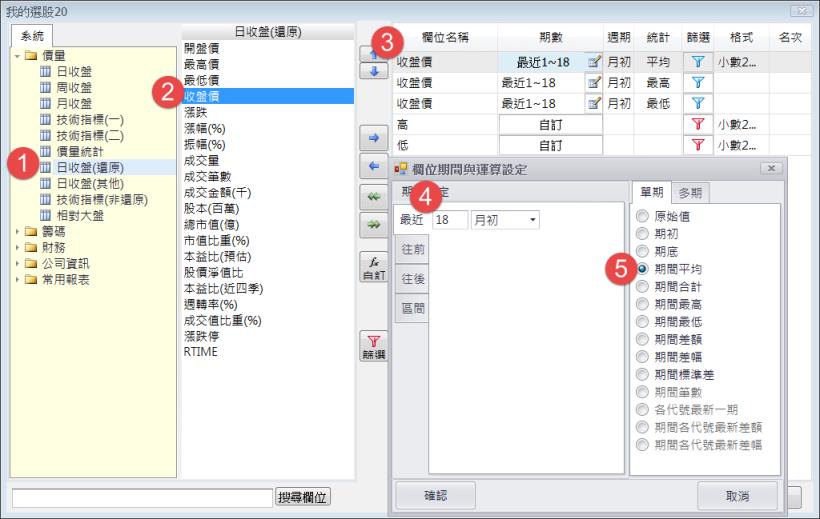Viewport: 820px width, 519px height.
Task: Select 相對大盤 in the tree
Action: (x=80, y=215)
